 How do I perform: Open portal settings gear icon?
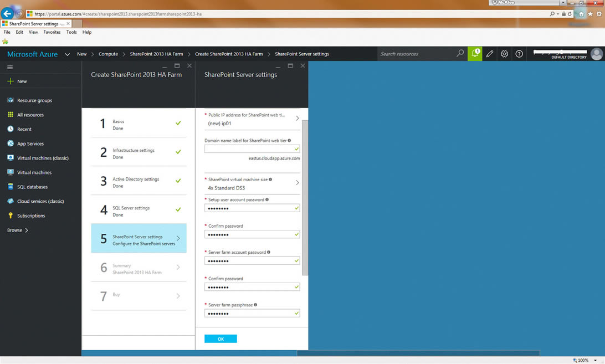pos(504,54)
